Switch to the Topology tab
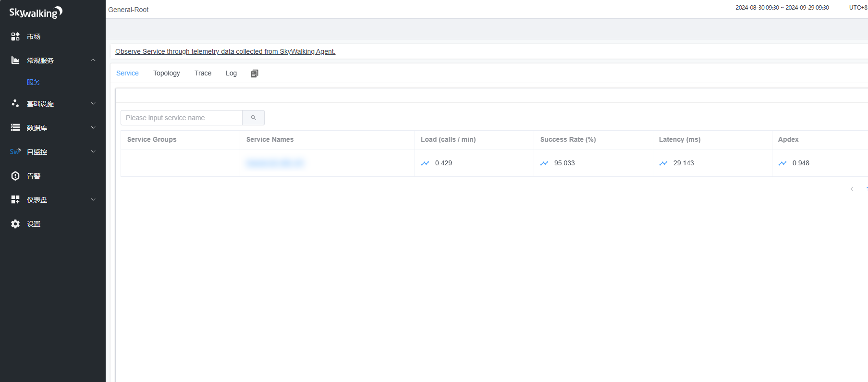Viewport: 868px width, 382px height. pyautogui.click(x=166, y=73)
